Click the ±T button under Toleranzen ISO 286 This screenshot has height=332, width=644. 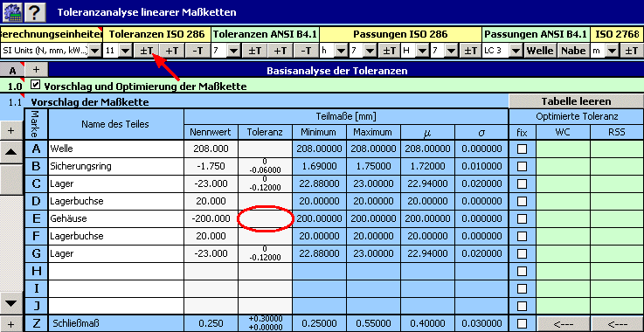point(147,51)
